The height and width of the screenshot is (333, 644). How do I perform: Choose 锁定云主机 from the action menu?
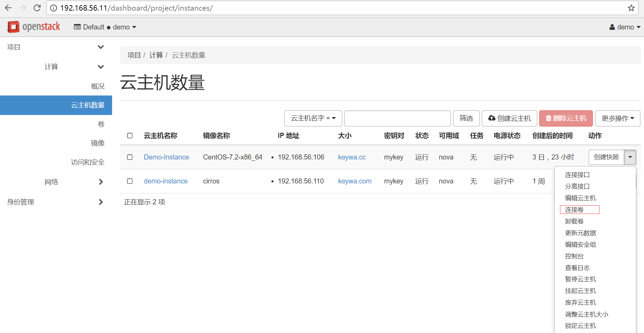[580, 326]
